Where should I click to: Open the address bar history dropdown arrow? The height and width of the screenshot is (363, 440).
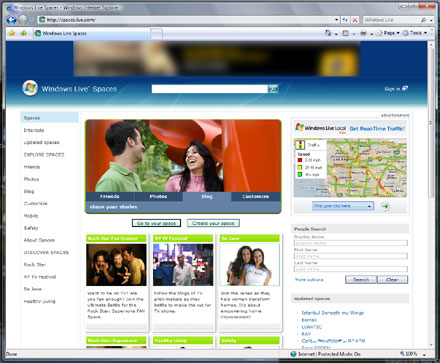[336, 20]
